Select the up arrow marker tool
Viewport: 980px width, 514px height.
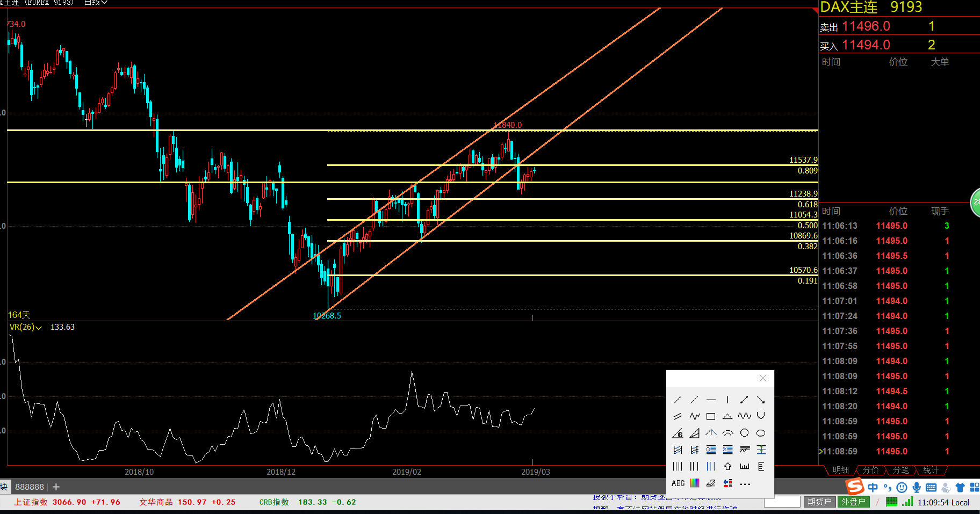click(727, 466)
